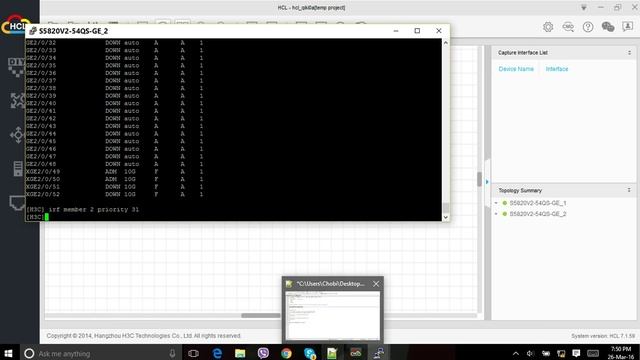Click the XGE2/0/52 interface row
Viewport: 640px width, 360px height.
pos(114,194)
